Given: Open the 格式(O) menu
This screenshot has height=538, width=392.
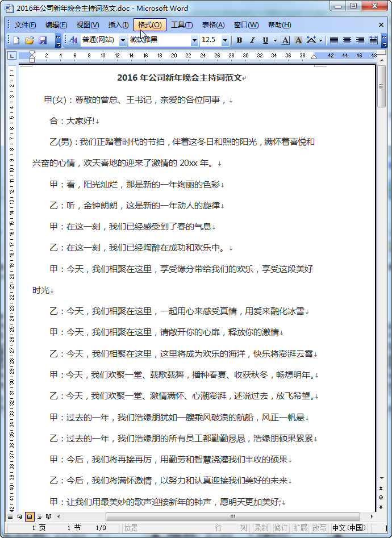Looking at the screenshot, I should point(149,25).
